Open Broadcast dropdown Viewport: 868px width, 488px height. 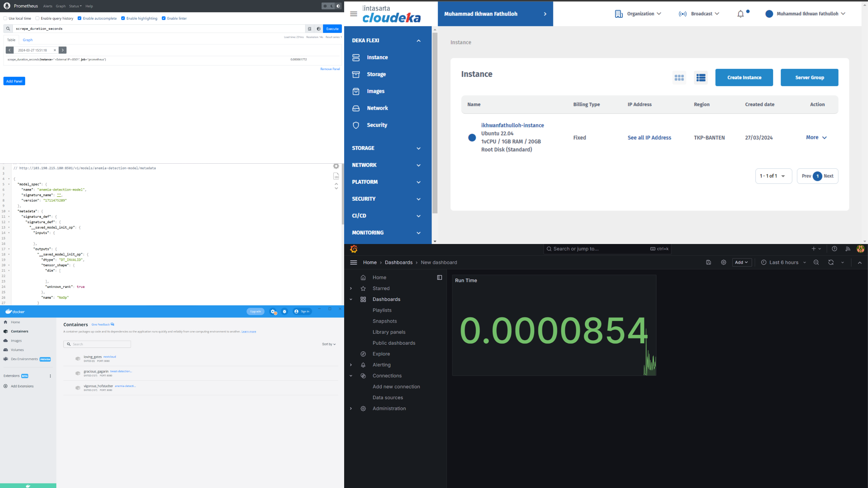699,14
